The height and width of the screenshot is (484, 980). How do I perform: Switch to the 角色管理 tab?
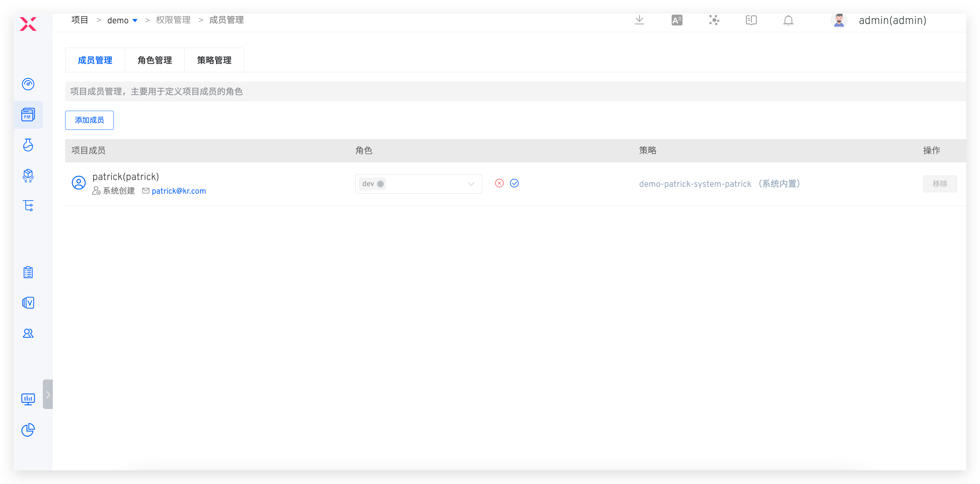pyautogui.click(x=154, y=60)
